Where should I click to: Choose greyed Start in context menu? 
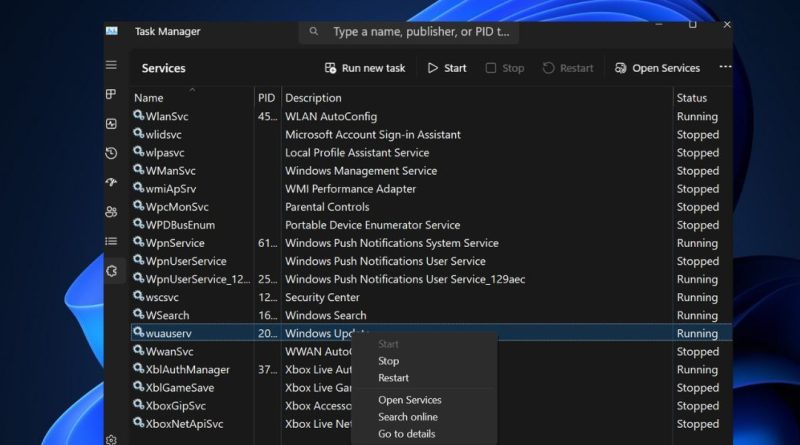click(388, 344)
